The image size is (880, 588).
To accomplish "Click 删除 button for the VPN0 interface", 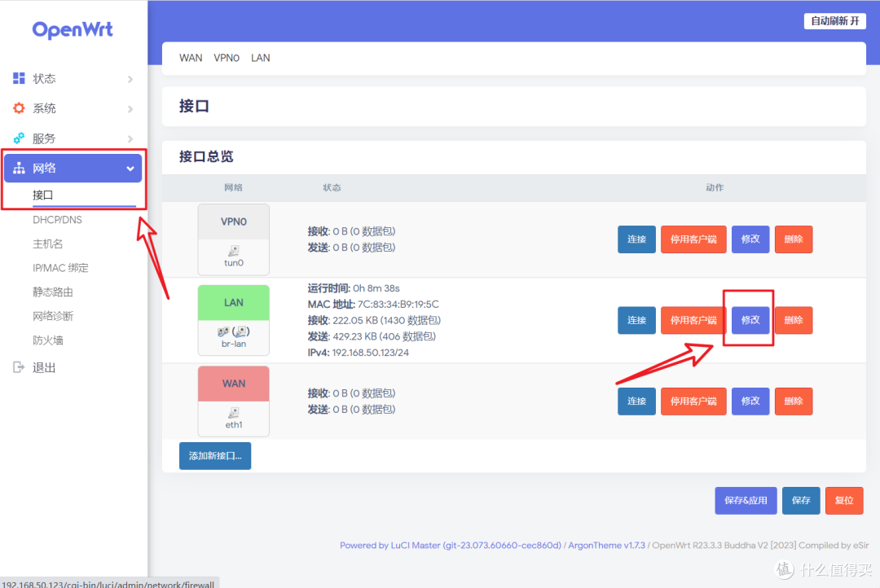I will (793, 239).
